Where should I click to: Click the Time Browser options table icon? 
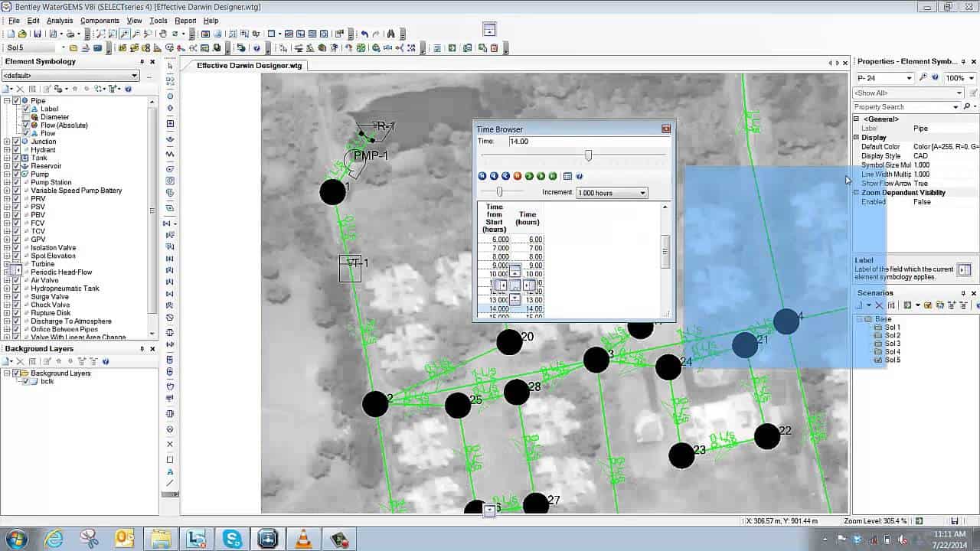567,176
